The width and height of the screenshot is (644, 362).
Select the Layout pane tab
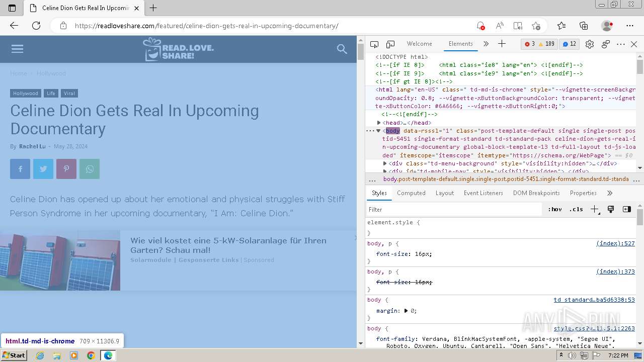pos(445,193)
